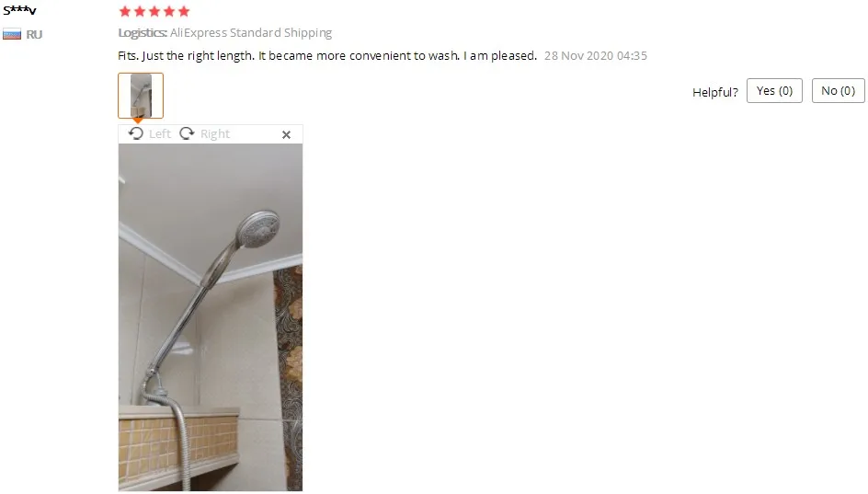This screenshot has height=494, width=868.
Task: Click the reviewer name S***v
Action: tap(19, 10)
